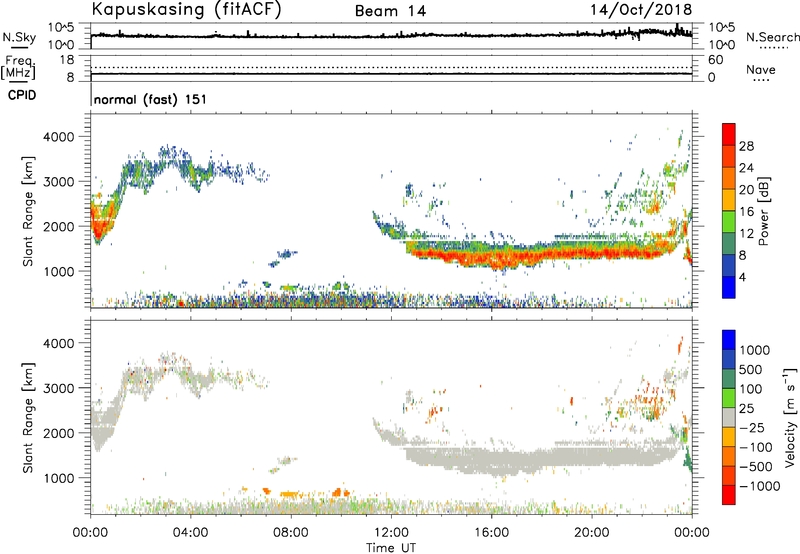The height and width of the screenshot is (554, 800).
Task: Click the 10^5 label beside N.Sky
Action: click(x=61, y=28)
